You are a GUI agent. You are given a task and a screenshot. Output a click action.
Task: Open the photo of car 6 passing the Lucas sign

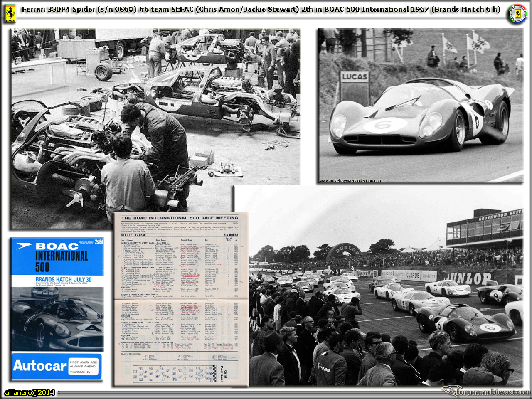coord(421,106)
